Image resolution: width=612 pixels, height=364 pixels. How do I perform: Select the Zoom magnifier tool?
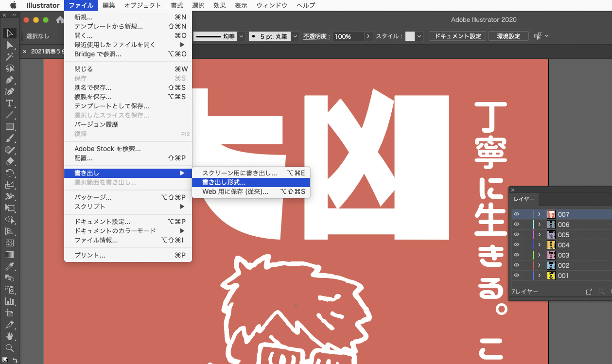tap(9, 348)
